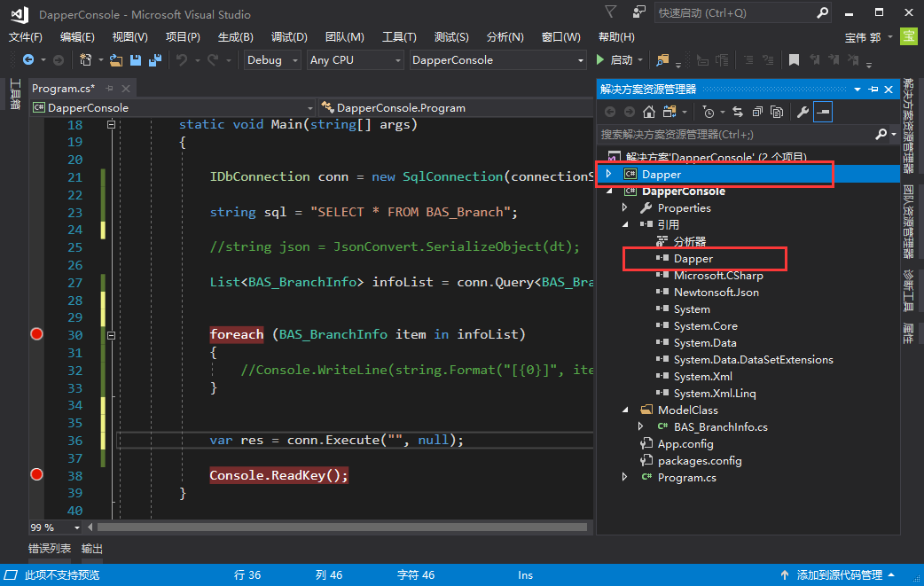Image resolution: width=924 pixels, height=586 pixels.
Task: Toggle a bookmark with the bookmark toolbar icon
Action: pos(794,59)
